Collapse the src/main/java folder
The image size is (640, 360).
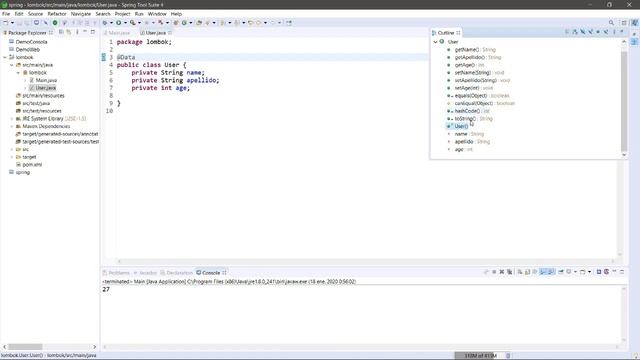[12, 65]
